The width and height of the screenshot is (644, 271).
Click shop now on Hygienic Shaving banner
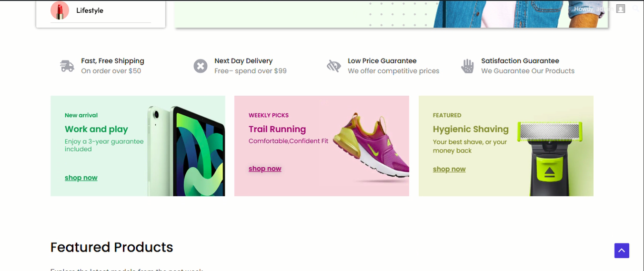pyautogui.click(x=449, y=169)
